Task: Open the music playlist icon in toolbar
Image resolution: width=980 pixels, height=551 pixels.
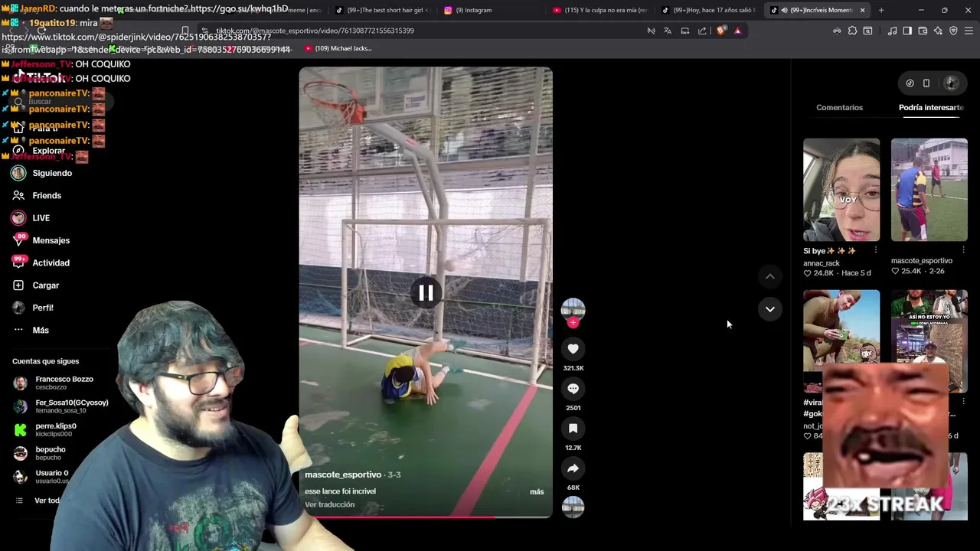Action: click(892, 31)
